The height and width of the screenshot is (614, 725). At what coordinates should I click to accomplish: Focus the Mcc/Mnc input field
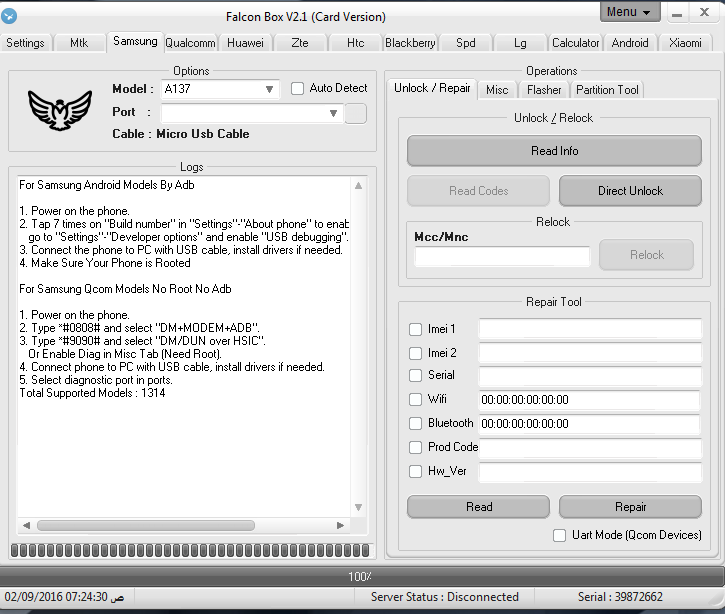pyautogui.click(x=502, y=256)
